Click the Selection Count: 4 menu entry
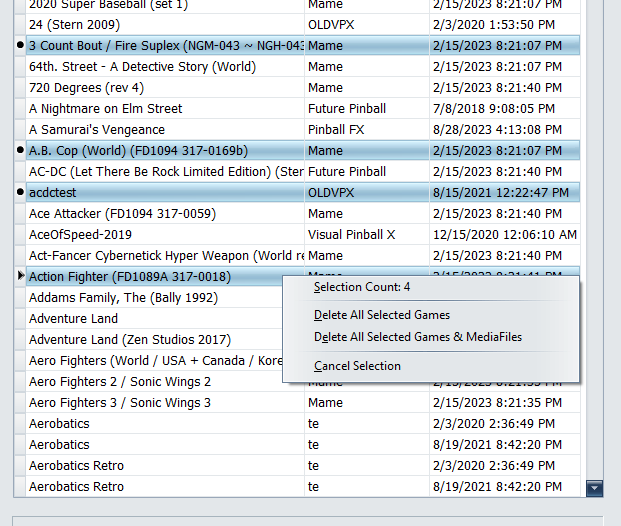 coord(362,287)
